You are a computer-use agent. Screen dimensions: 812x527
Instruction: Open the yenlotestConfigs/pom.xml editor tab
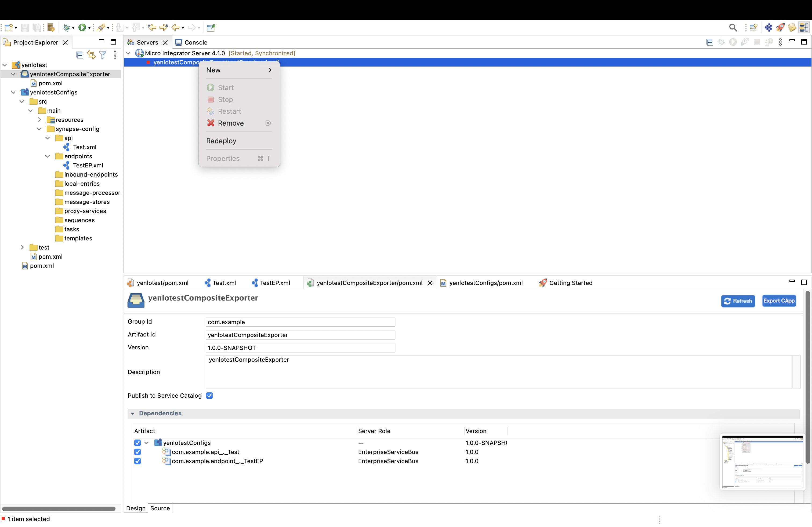click(x=482, y=283)
